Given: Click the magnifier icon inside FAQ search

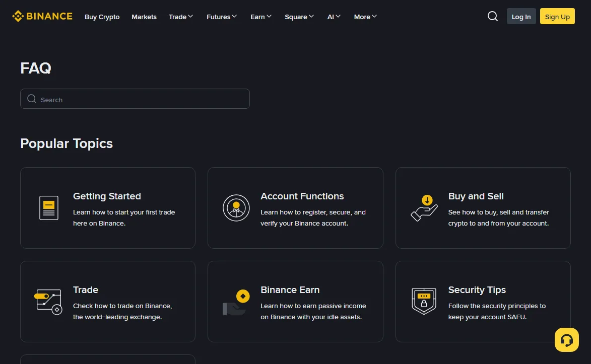Looking at the screenshot, I should 32,99.
